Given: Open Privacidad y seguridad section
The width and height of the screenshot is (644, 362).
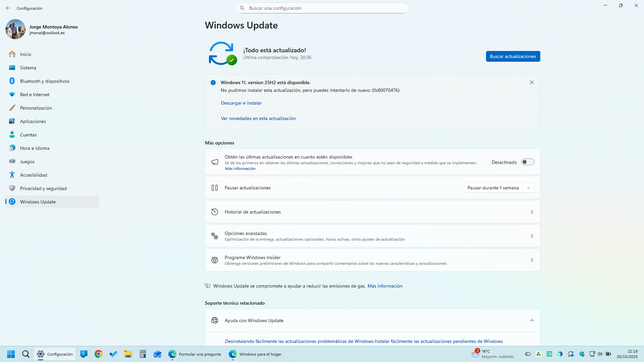Looking at the screenshot, I should point(43,188).
